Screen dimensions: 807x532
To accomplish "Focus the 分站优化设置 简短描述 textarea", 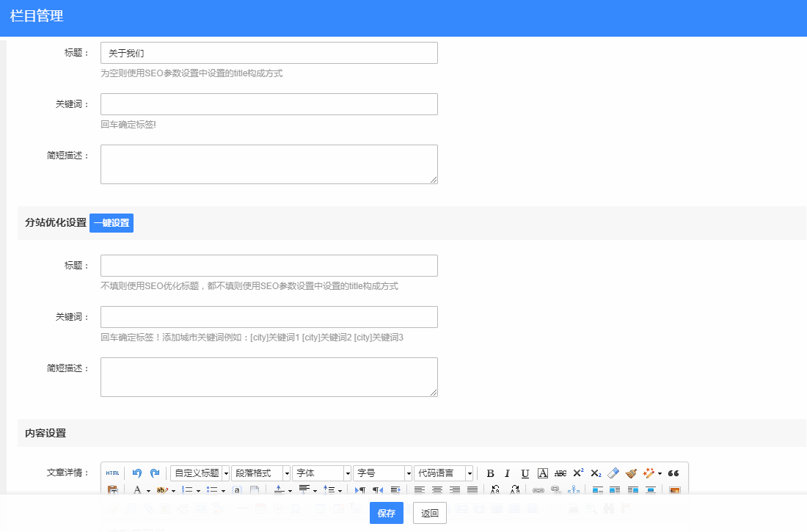I will pyautogui.click(x=269, y=377).
